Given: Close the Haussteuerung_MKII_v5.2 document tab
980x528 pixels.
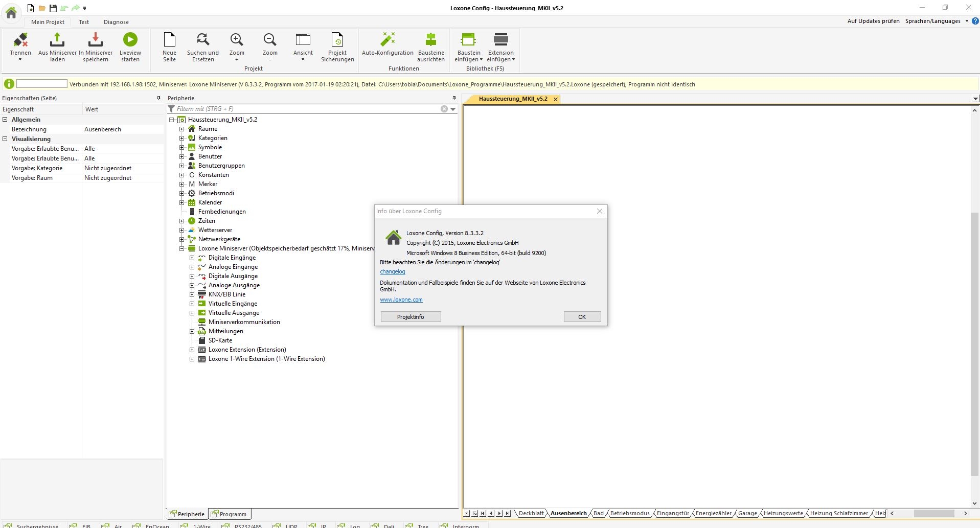Looking at the screenshot, I should click(556, 99).
